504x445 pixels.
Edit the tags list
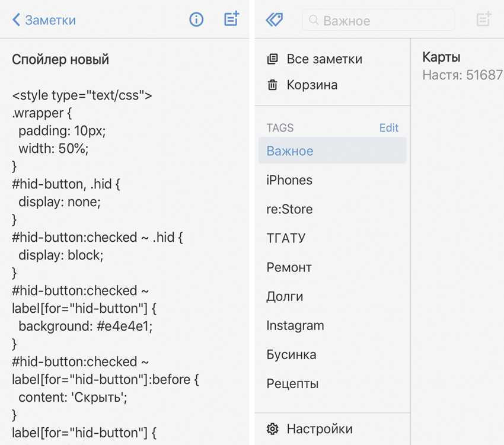tap(388, 128)
